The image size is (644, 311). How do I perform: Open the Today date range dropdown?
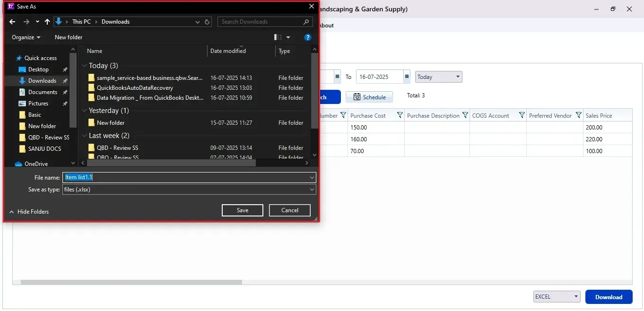point(439,77)
